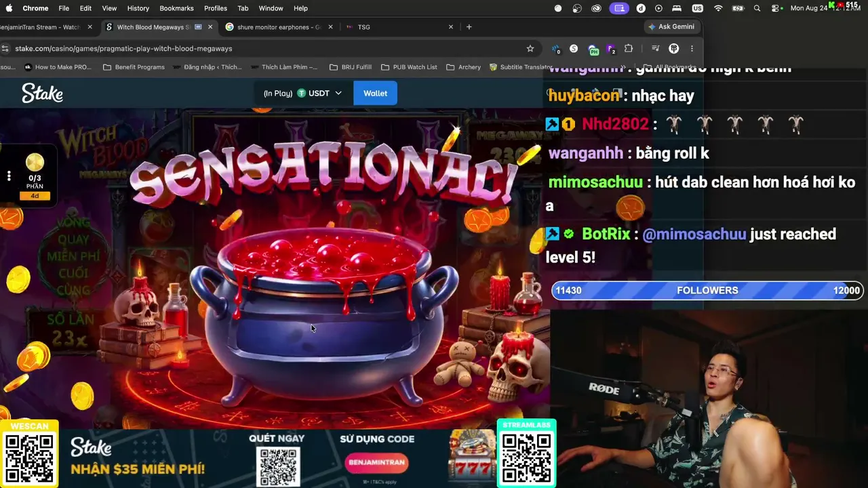Close the Witch Blood Megaways tab
The width and height of the screenshot is (868, 488).
pyautogui.click(x=210, y=27)
